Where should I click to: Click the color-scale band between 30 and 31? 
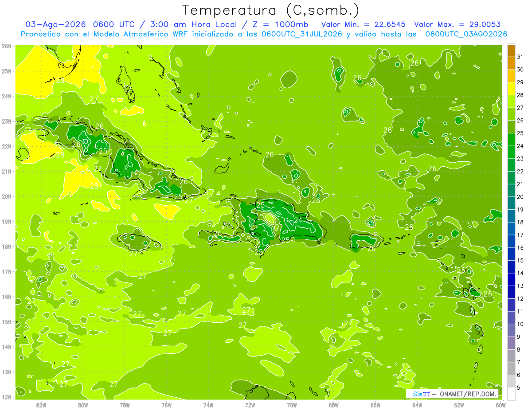click(511, 63)
